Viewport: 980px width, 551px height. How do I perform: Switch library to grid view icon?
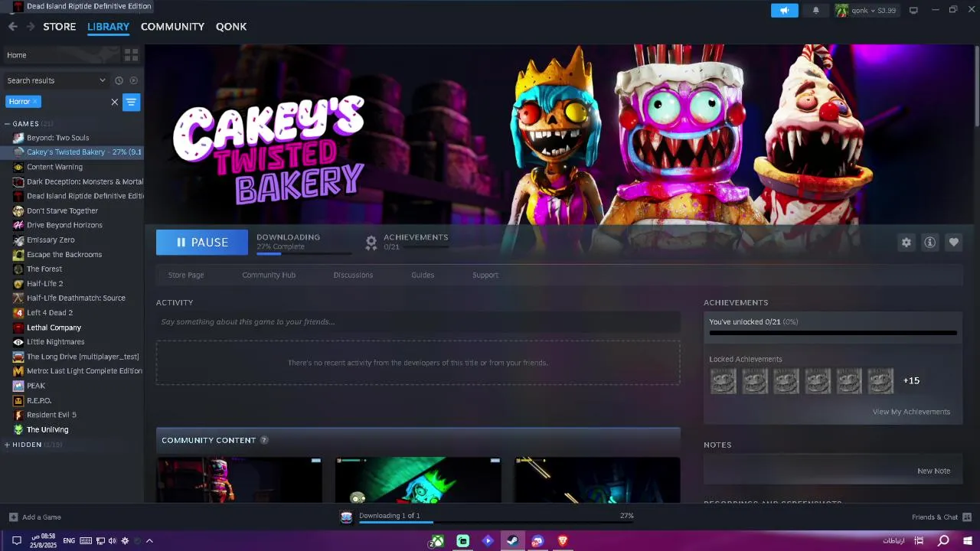click(x=132, y=55)
